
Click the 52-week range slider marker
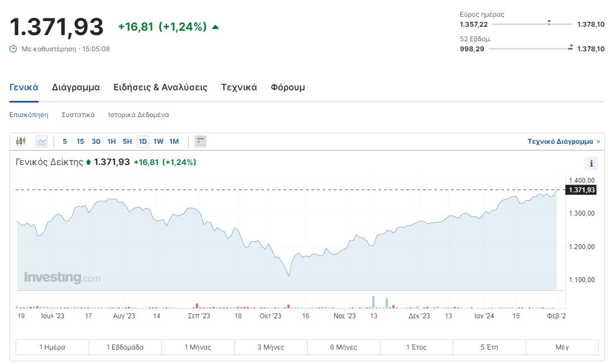[x=570, y=48]
